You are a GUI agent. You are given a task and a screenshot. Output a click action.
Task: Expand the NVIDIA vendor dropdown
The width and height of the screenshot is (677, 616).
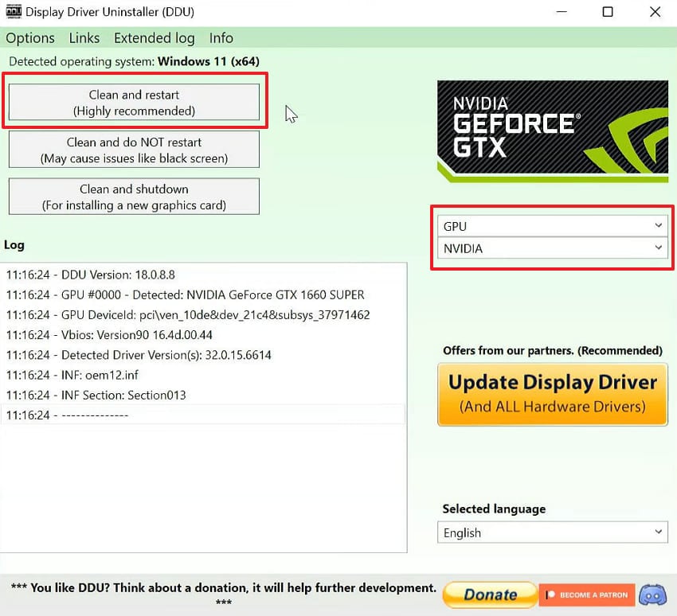pyautogui.click(x=552, y=248)
